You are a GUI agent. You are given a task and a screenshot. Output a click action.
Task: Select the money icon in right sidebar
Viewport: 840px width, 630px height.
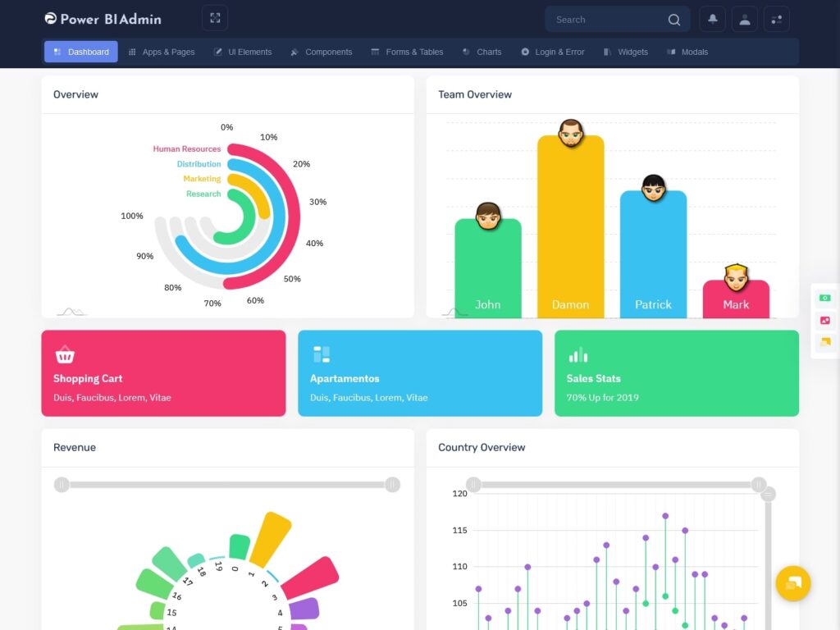(x=825, y=298)
